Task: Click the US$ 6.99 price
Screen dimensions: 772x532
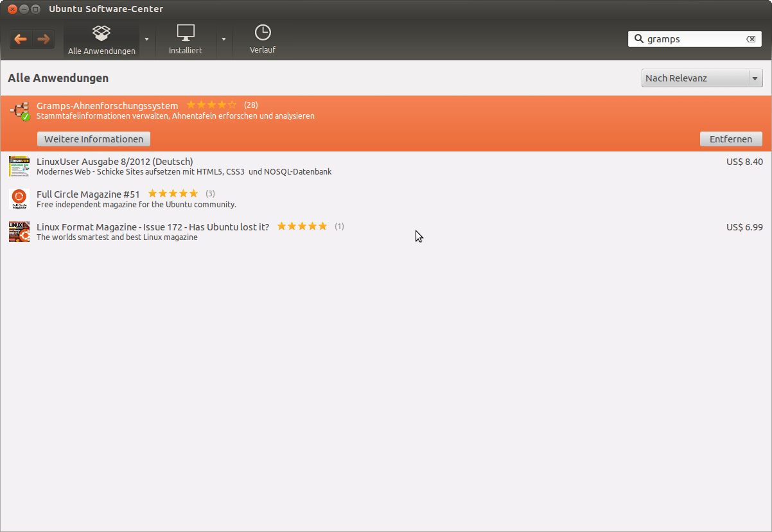Action: coord(744,227)
